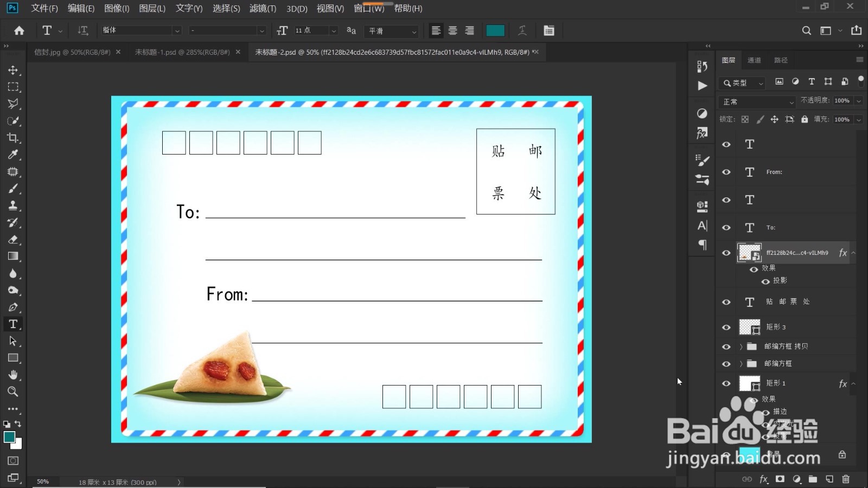The width and height of the screenshot is (868, 488).
Task: Click the text color swatch in options bar
Action: tap(495, 31)
